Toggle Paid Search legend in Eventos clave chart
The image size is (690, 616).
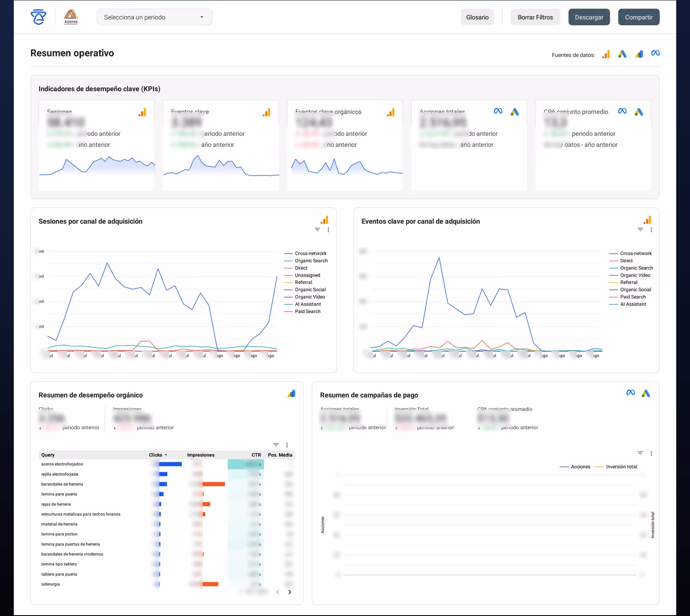pos(627,297)
